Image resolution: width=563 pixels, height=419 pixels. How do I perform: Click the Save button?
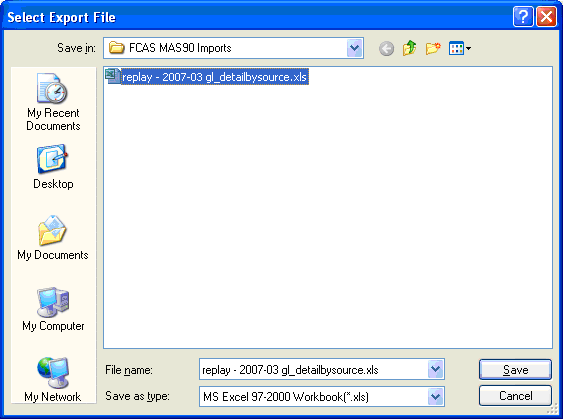515,369
